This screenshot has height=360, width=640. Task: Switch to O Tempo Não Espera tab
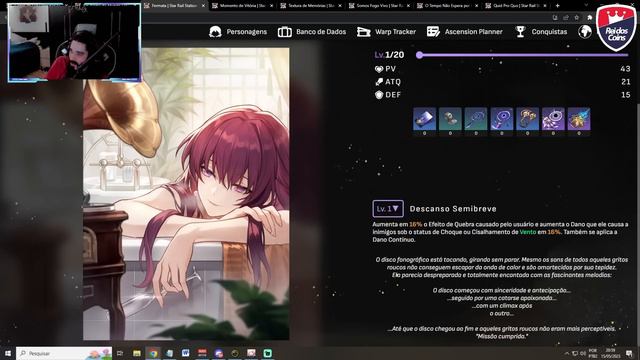448,6
